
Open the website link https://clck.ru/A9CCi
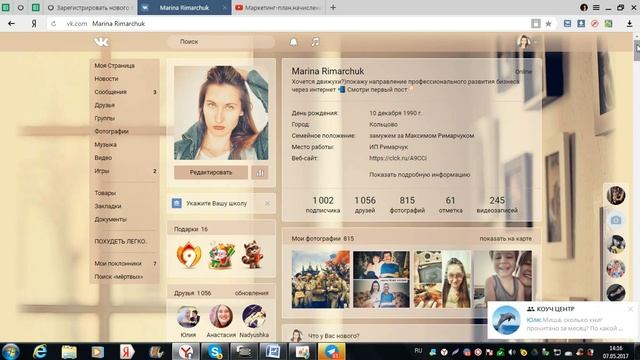pos(398,158)
